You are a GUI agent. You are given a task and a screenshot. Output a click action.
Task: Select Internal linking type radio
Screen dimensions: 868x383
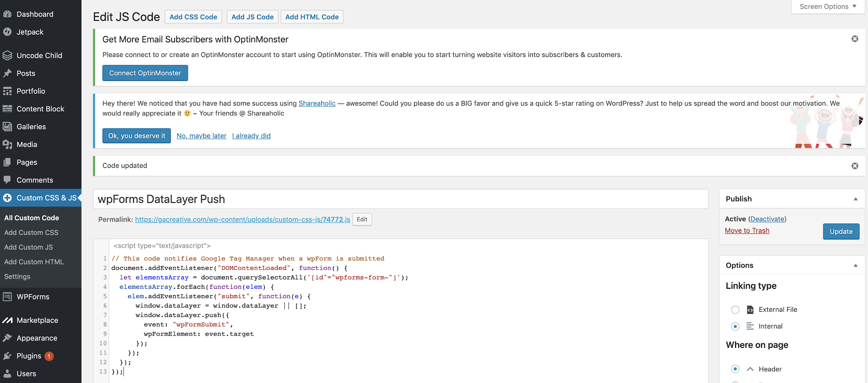[x=735, y=326]
